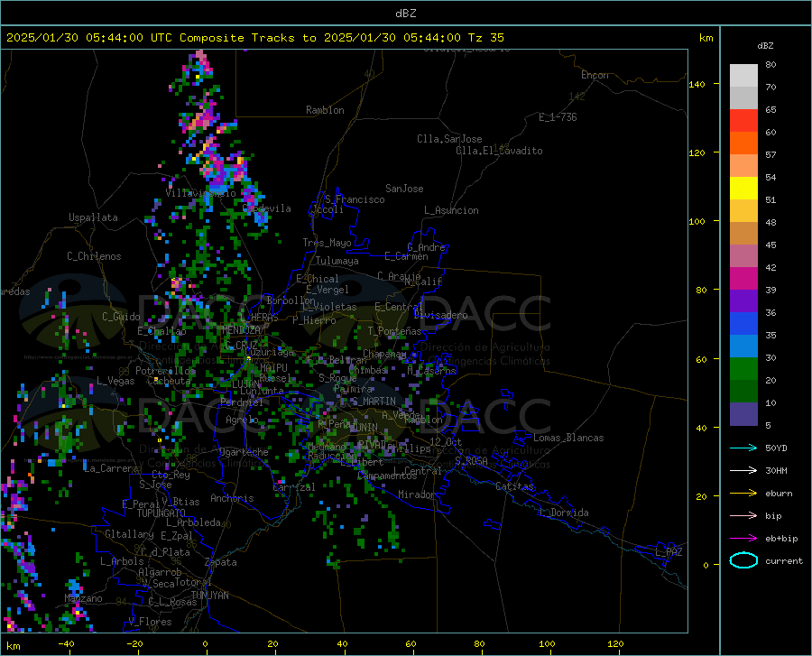
Task: Click the Potrerillos map label
Action: tap(165, 371)
